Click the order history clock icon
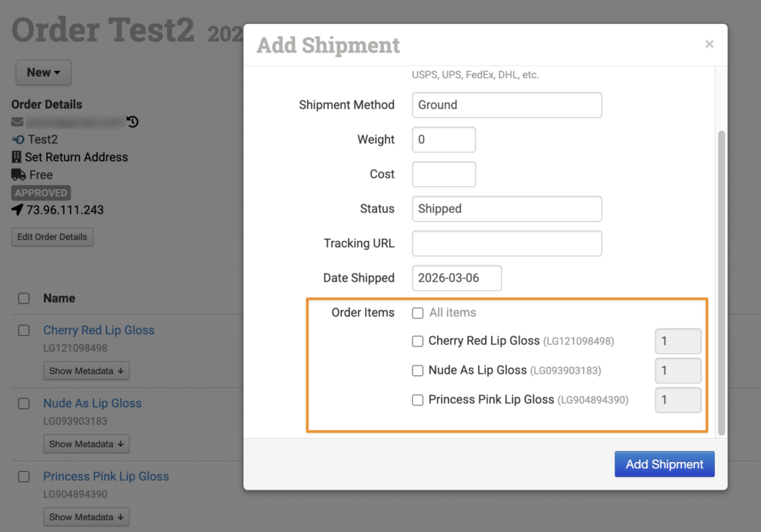 click(x=133, y=122)
